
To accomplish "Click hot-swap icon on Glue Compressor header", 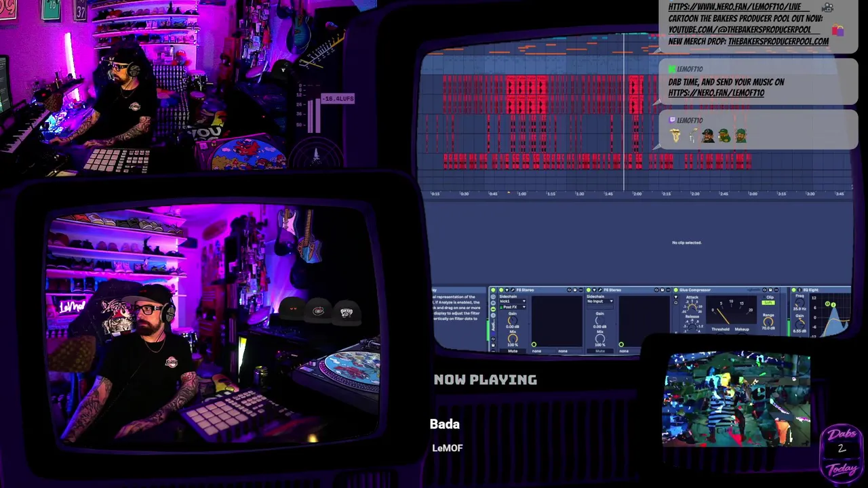I will 765,290.
